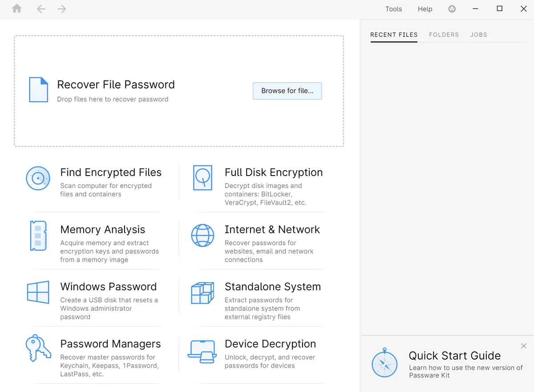Click the Find Encrypted Files disc icon
This screenshot has height=392, width=534.
(38, 178)
